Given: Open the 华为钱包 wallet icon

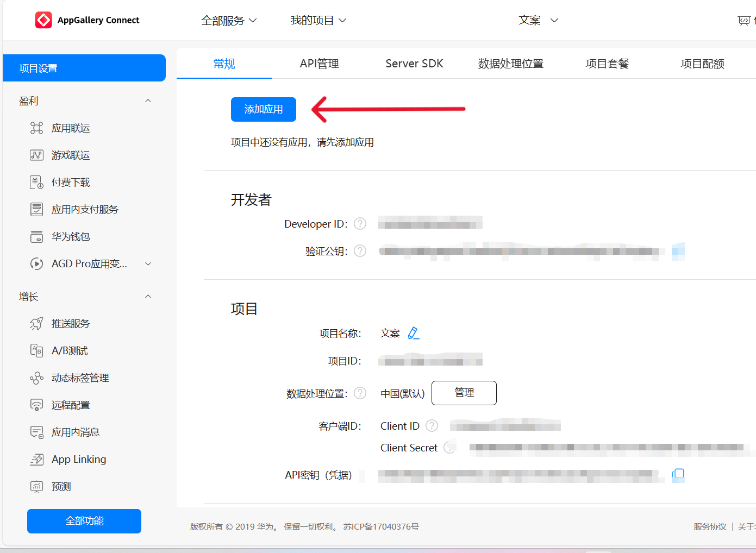Looking at the screenshot, I should pos(36,237).
